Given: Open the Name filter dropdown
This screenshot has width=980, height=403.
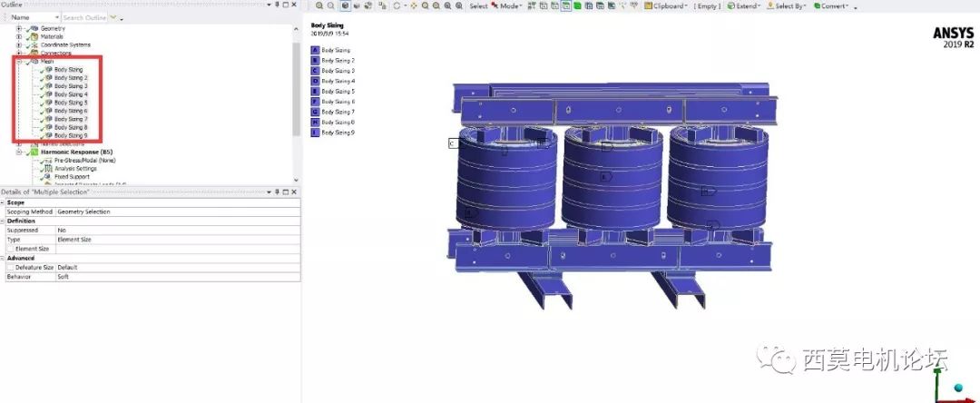Looking at the screenshot, I should 57,17.
